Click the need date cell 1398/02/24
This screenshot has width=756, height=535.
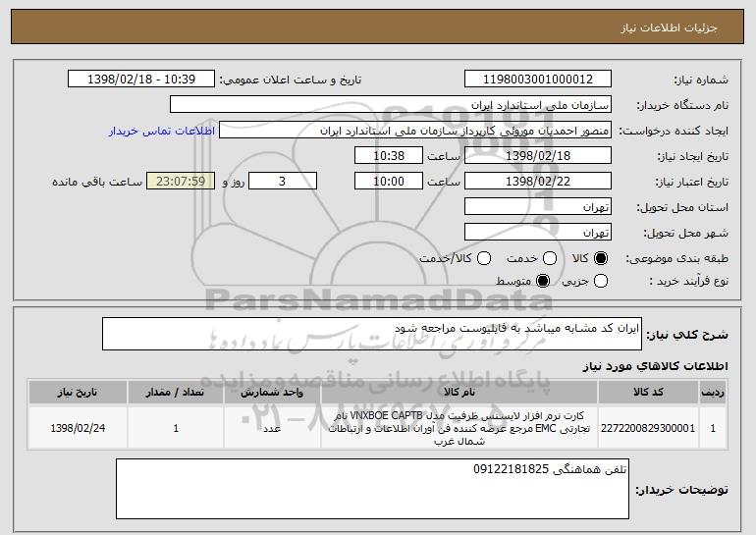click(x=78, y=428)
